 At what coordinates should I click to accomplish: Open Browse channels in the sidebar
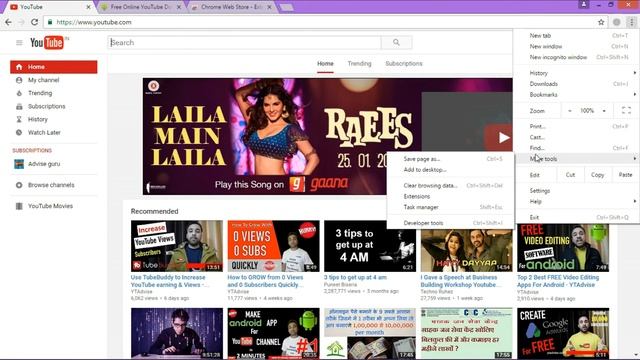(x=51, y=185)
